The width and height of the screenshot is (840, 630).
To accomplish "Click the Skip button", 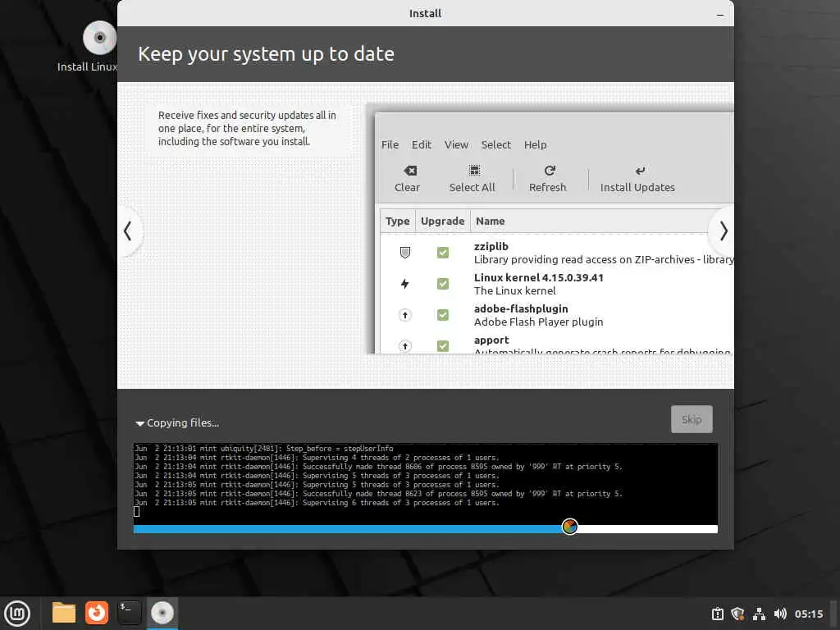I will [692, 419].
